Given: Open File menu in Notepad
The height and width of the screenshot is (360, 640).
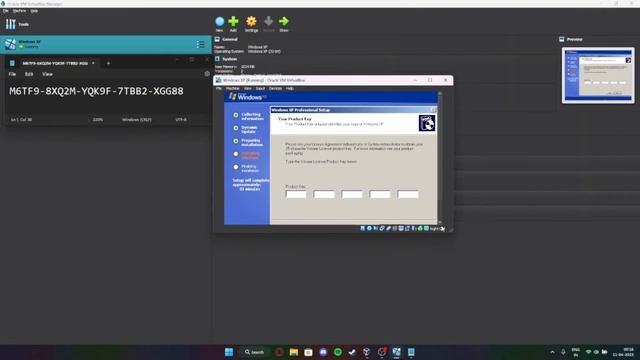Looking at the screenshot, I should pyautogui.click(x=12, y=74).
